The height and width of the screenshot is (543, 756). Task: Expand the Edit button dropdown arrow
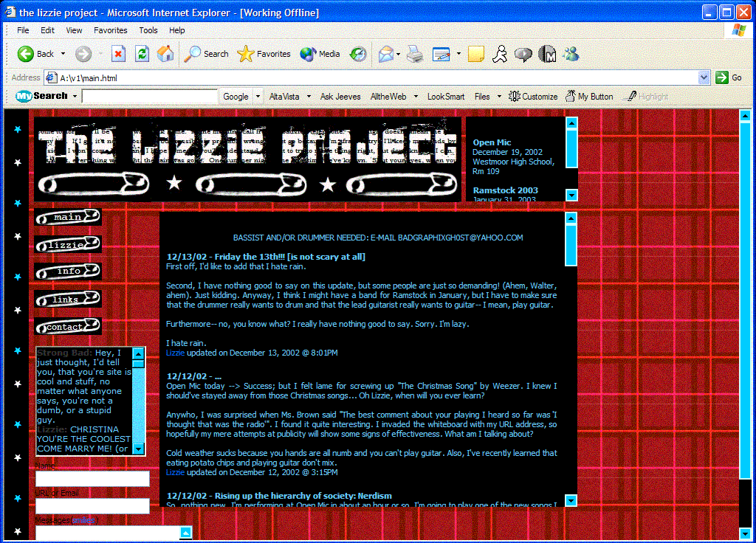(x=458, y=54)
